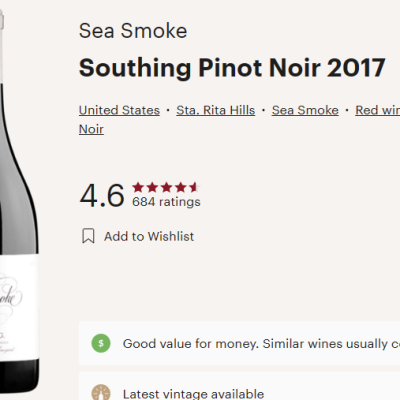Select the second red rating star

pos(152,188)
